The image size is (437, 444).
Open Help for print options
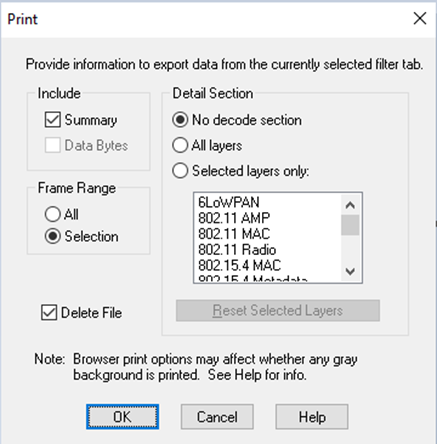[312, 417]
